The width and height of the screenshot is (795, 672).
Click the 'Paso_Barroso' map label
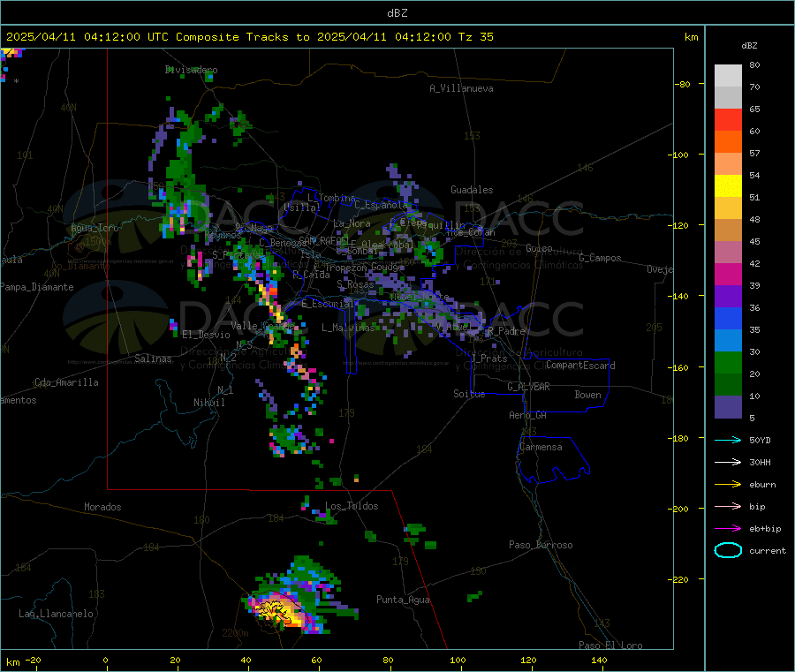(541, 545)
